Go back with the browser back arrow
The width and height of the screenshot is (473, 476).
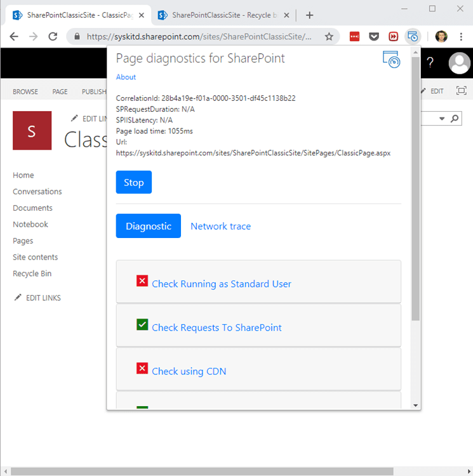pyautogui.click(x=14, y=37)
